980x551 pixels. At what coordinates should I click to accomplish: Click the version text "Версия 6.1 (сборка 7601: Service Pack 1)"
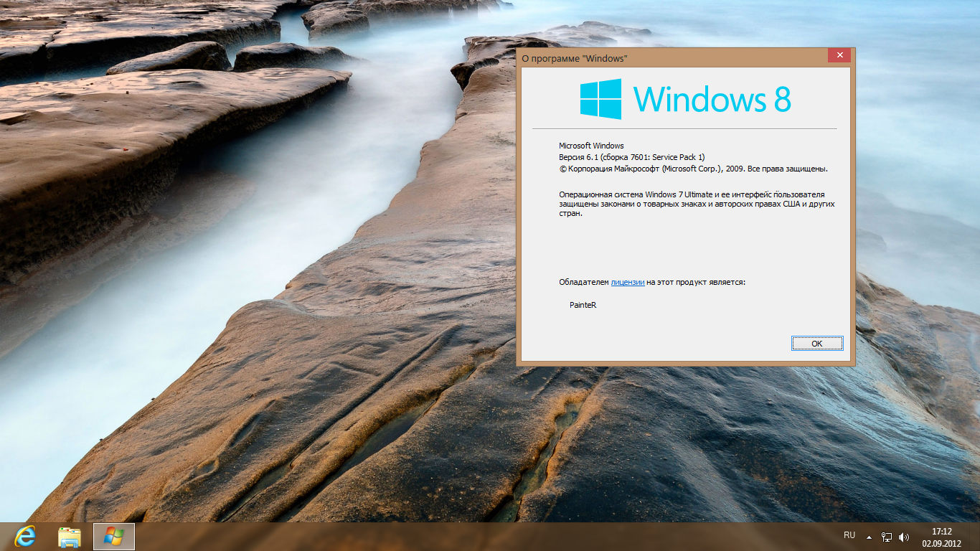pos(632,157)
